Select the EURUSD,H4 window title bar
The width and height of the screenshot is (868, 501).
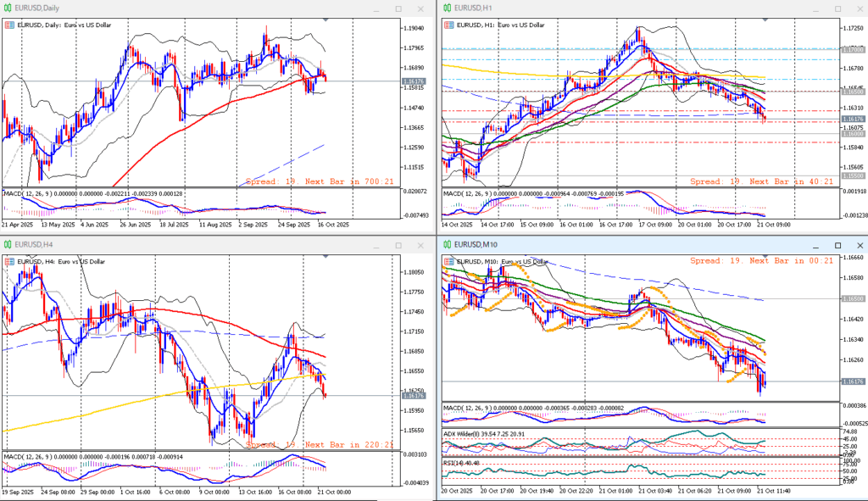(170, 244)
